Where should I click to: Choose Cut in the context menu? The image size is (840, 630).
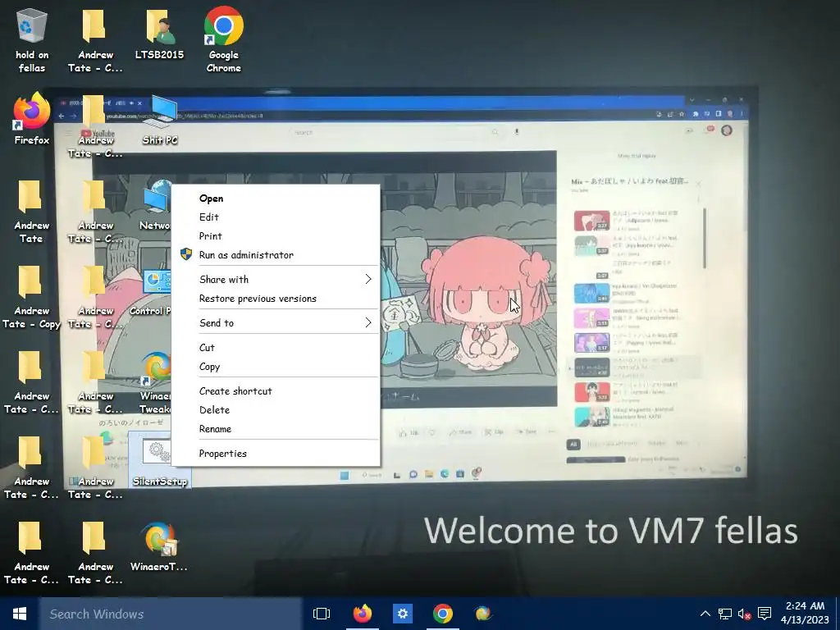pyautogui.click(x=276, y=348)
